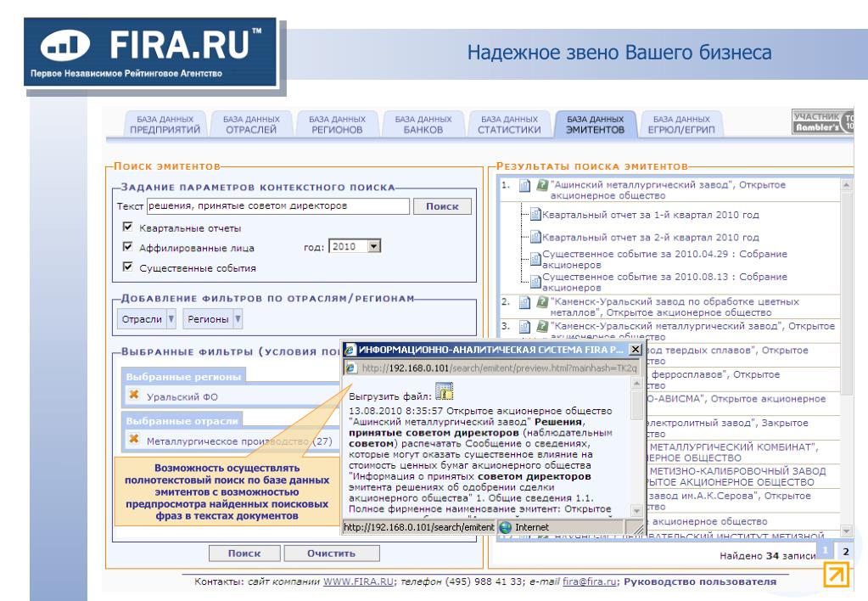Remove Уральский ФО region filter with X icon
This screenshot has height=601, width=868.
click(x=134, y=395)
